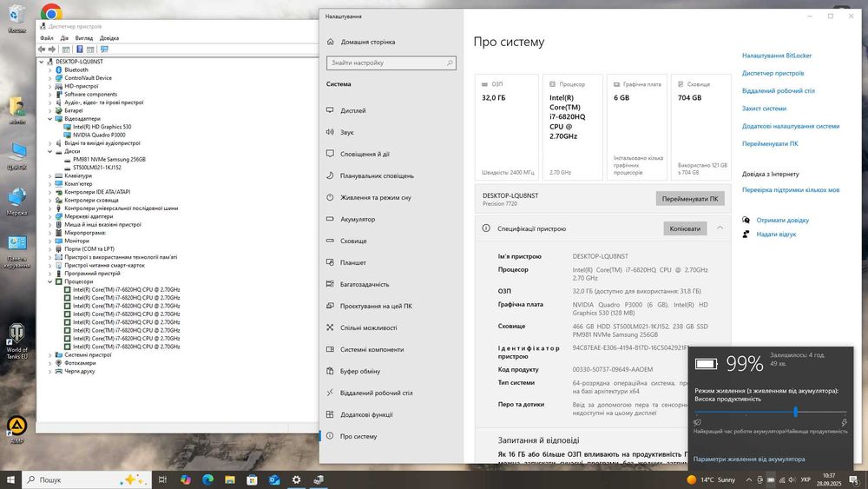Expand the Клавіатури node

tap(49, 175)
